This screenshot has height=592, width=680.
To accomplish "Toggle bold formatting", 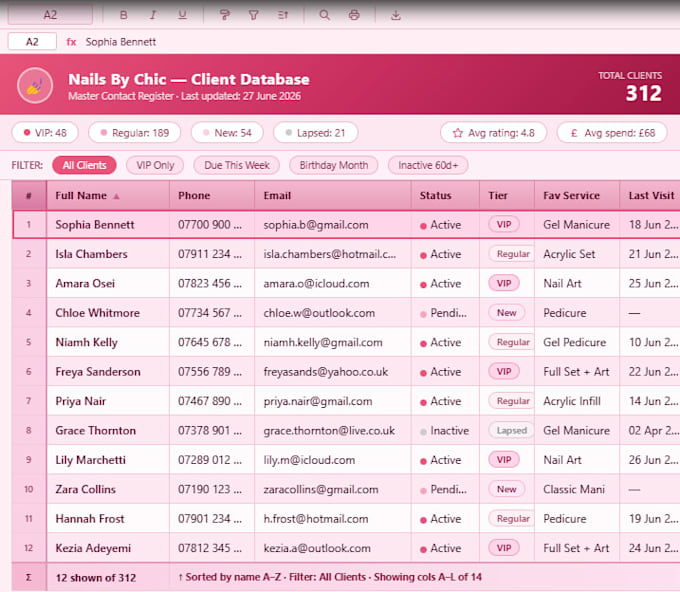I will (124, 15).
